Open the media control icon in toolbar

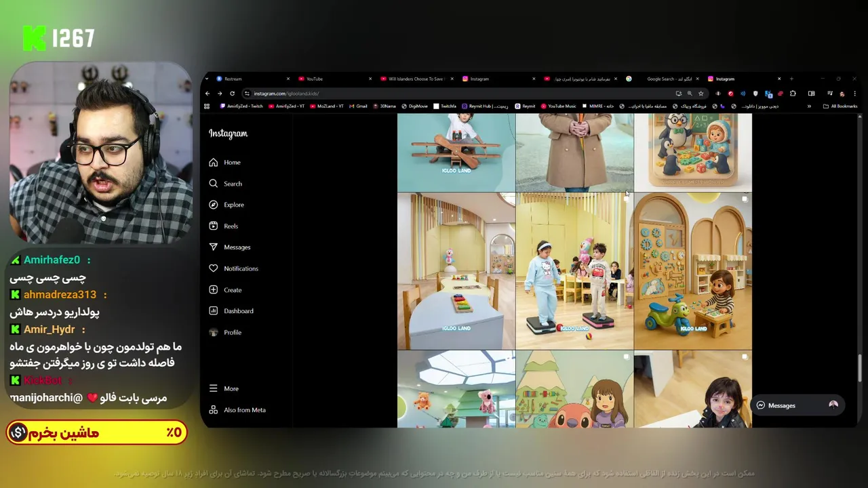(x=830, y=94)
